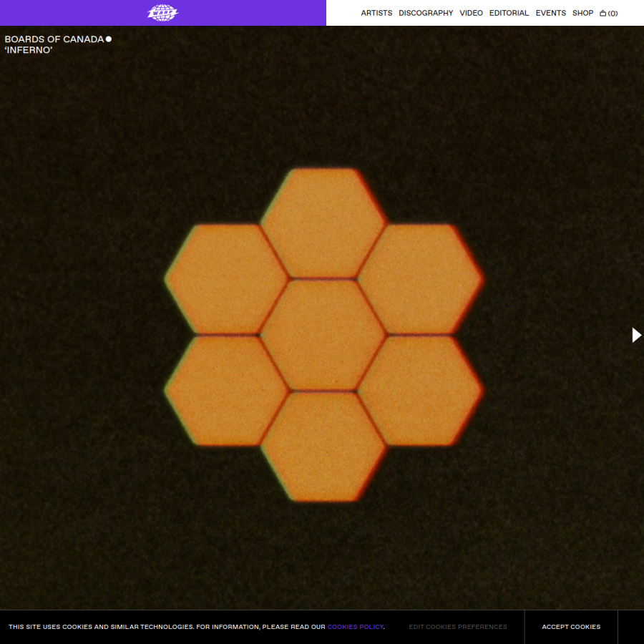The width and height of the screenshot is (644, 644).
Task: Open the Artists menu item
Action: coord(376,13)
